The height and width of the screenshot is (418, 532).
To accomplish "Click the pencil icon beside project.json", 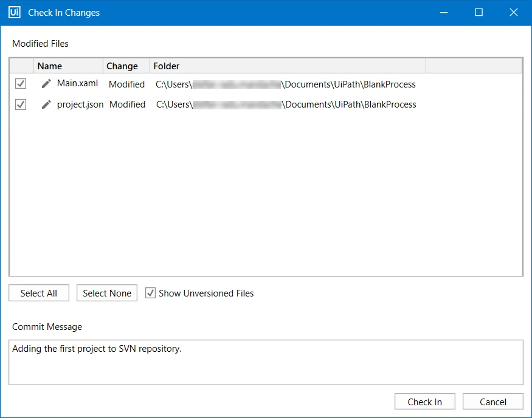I will [46, 104].
